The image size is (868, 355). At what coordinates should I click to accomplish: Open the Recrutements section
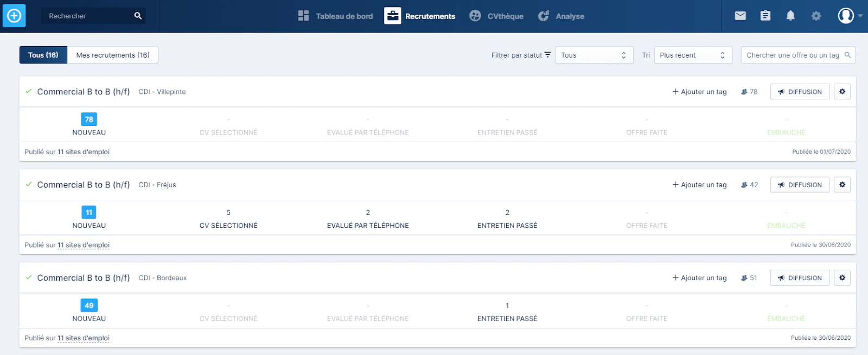[420, 16]
